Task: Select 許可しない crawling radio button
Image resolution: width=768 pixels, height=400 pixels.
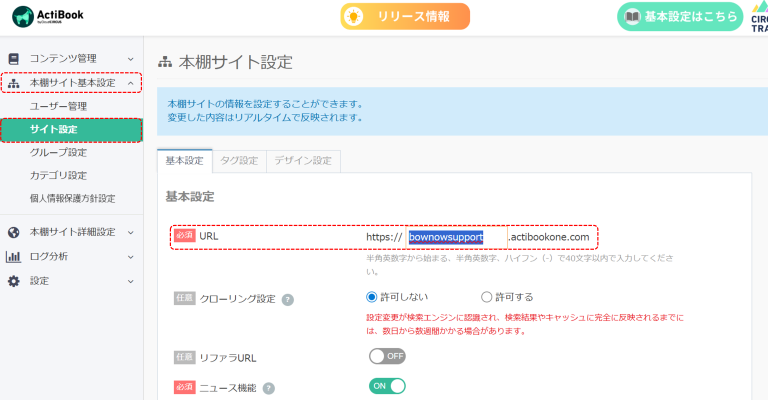Action: pyautogui.click(x=372, y=297)
